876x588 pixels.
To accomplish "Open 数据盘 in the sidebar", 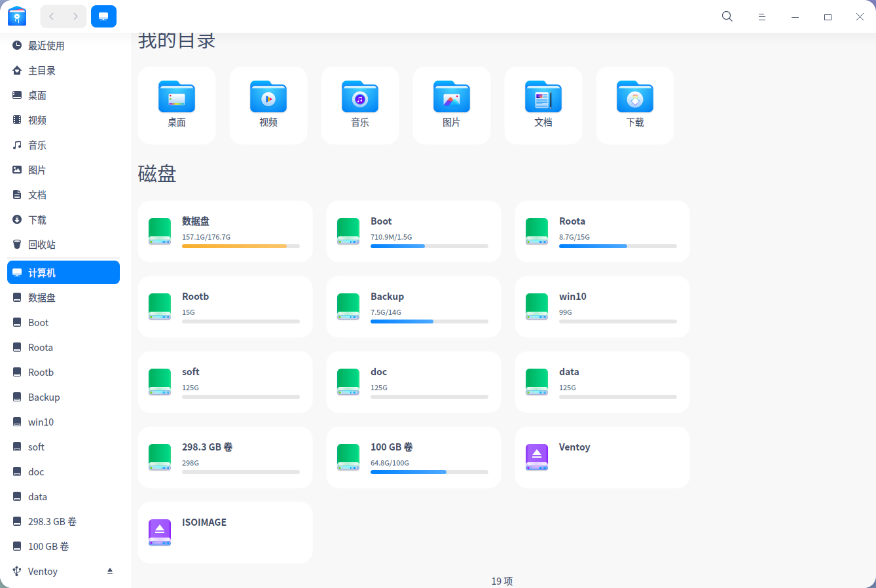I will pyautogui.click(x=64, y=298).
